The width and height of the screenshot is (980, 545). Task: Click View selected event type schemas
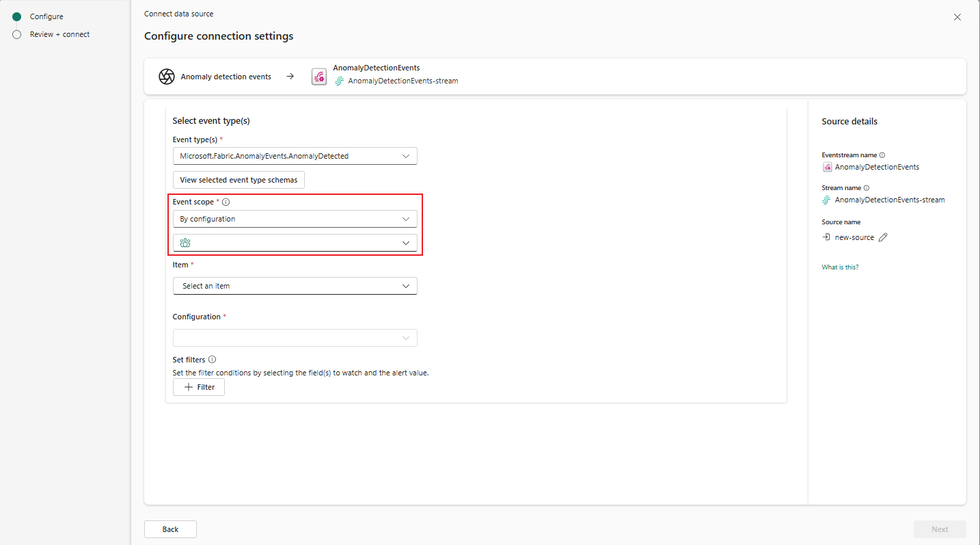[x=239, y=180]
